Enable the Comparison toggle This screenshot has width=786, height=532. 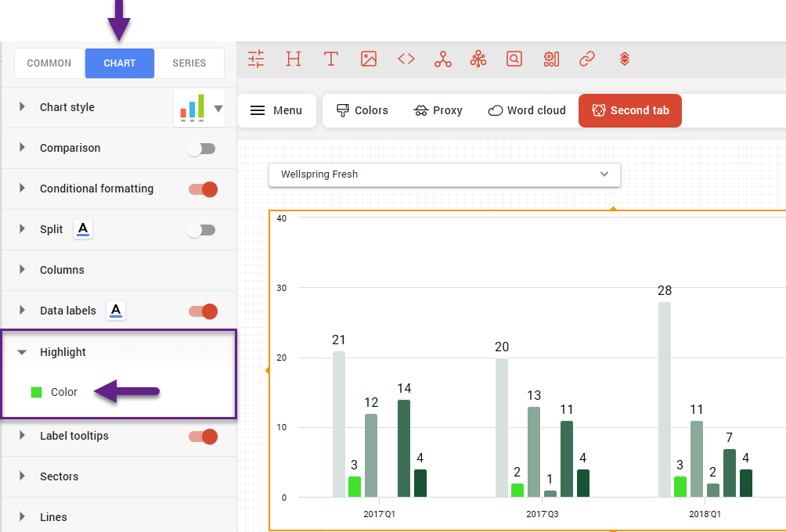coord(202,149)
